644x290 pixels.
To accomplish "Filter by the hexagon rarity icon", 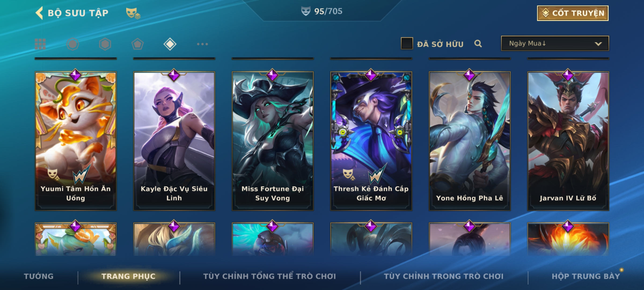I will point(105,44).
